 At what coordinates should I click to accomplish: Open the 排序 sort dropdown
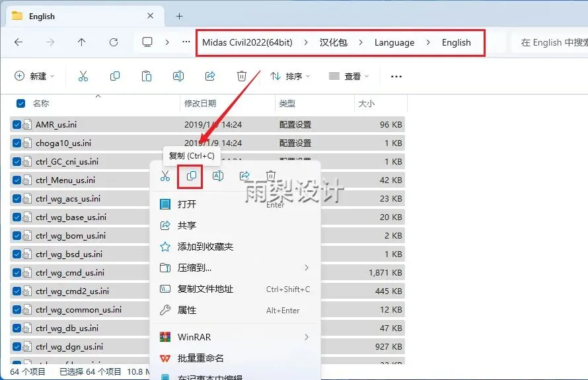[x=290, y=76]
